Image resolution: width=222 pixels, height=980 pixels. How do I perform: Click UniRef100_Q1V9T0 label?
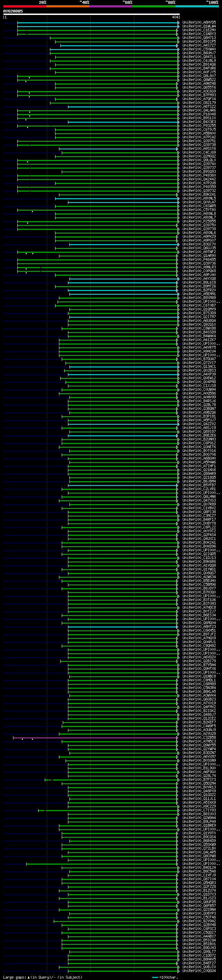point(199,834)
